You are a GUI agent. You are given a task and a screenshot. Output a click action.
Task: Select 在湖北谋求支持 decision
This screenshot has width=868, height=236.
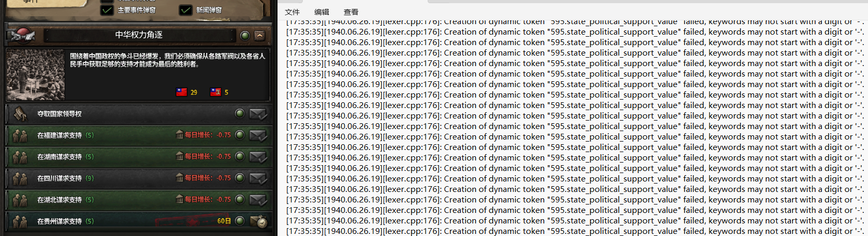(139, 200)
